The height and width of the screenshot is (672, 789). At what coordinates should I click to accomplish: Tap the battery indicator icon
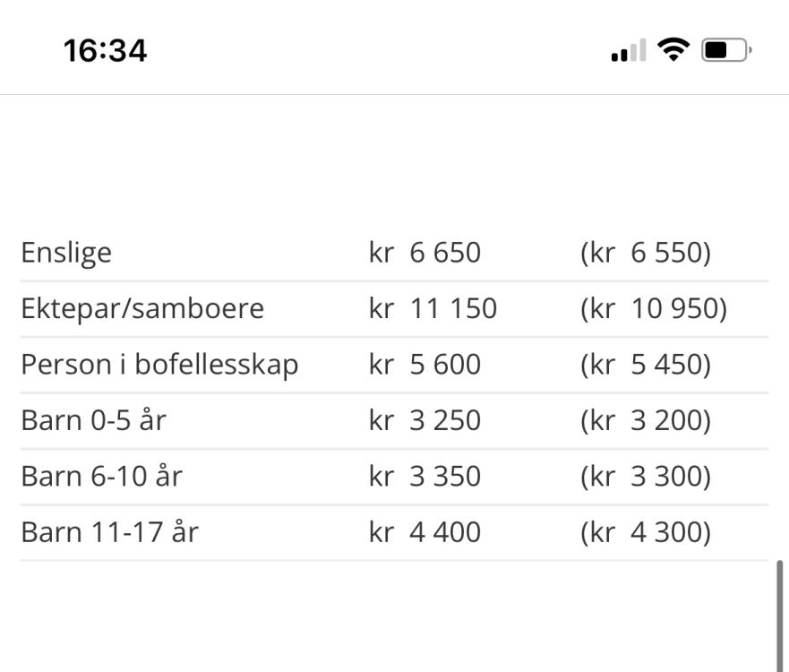(726, 50)
